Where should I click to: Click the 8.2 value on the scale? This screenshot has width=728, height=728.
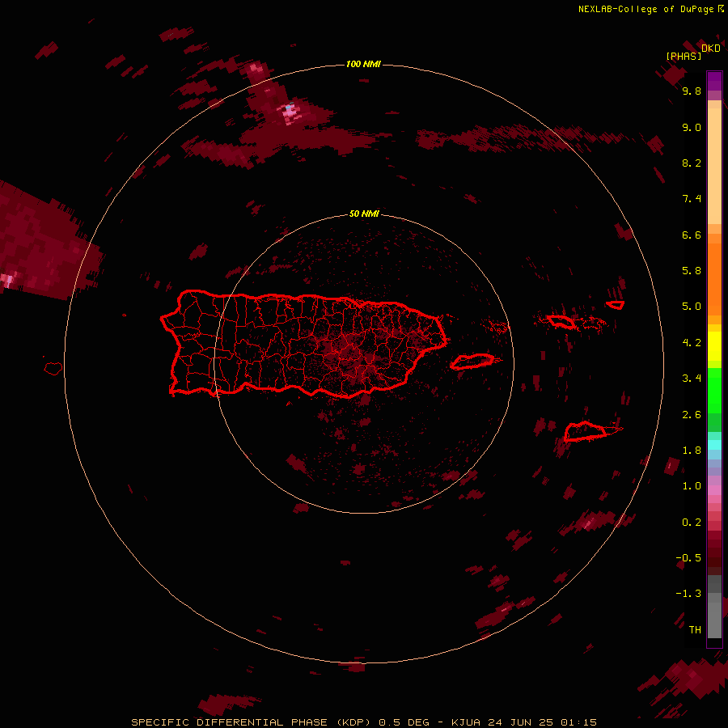coord(692,163)
